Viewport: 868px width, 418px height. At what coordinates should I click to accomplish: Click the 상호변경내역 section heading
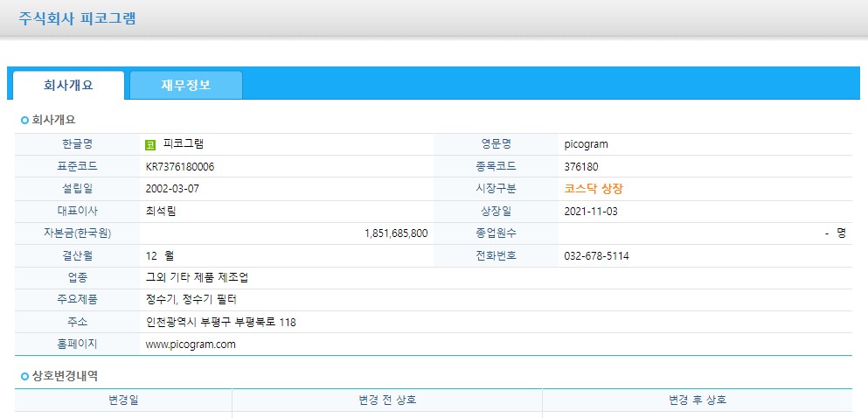click(x=65, y=377)
